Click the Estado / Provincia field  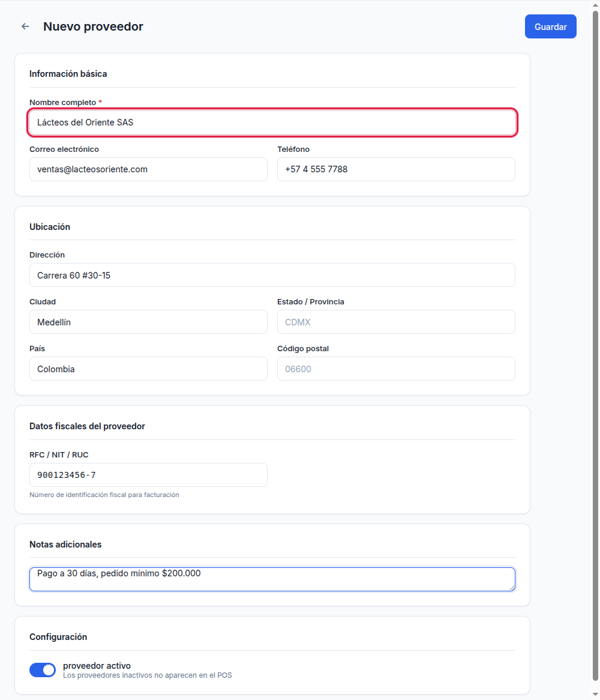(396, 322)
